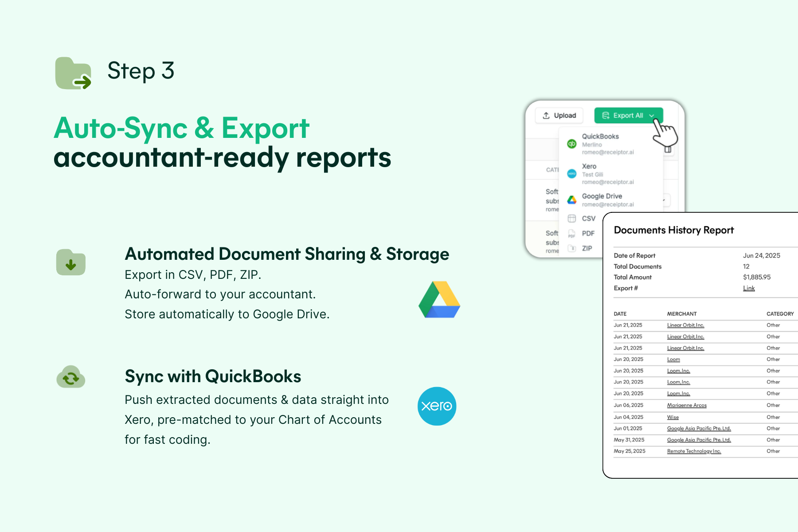Click the green sync arrows cloud icon

(x=71, y=377)
